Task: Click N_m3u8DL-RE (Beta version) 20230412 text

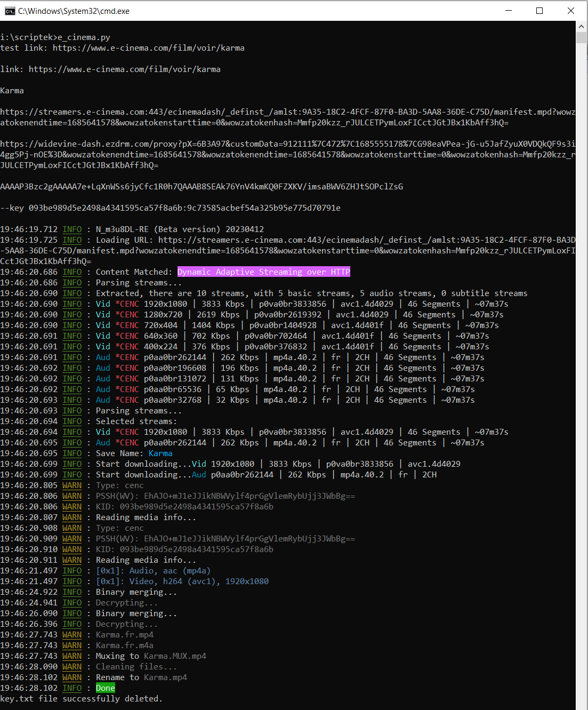Action: click(x=180, y=229)
